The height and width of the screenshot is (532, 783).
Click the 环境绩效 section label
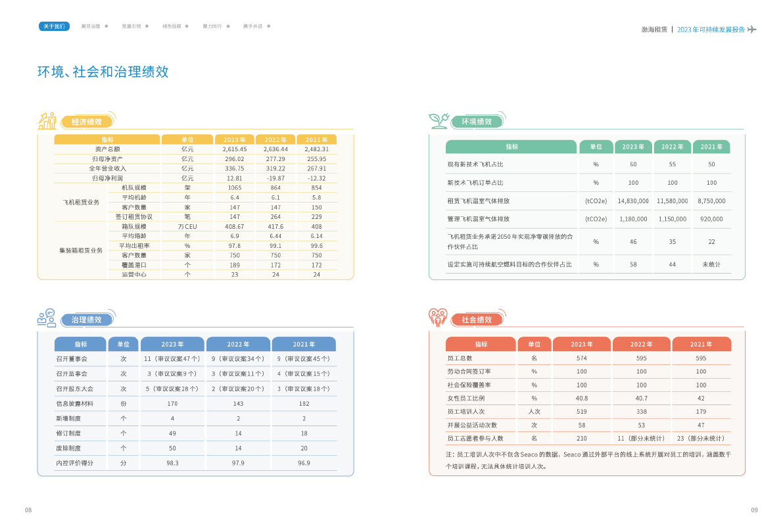click(x=477, y=122)
